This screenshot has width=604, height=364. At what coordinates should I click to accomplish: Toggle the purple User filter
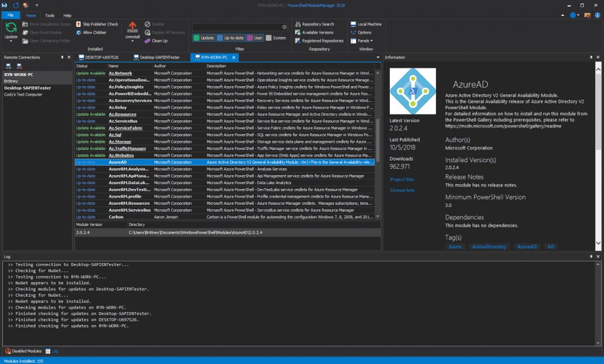pyautogui.click(x=255, y=38)
